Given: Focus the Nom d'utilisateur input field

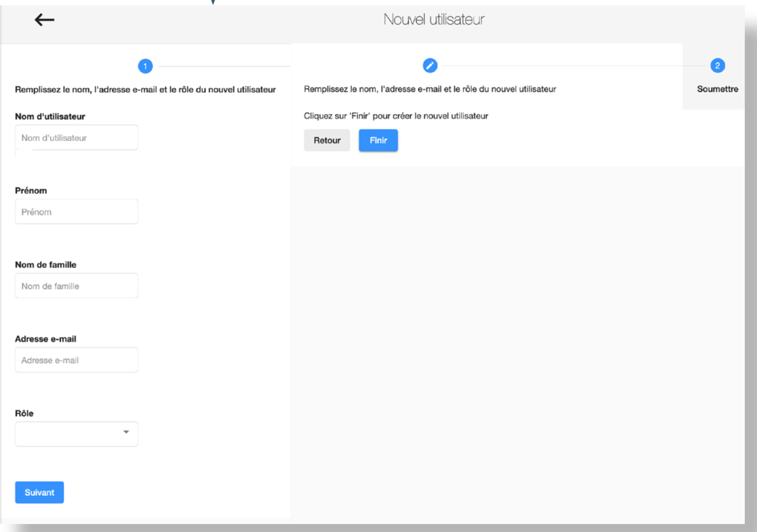Looking at the screenshot, I should [x=76, y=138].
